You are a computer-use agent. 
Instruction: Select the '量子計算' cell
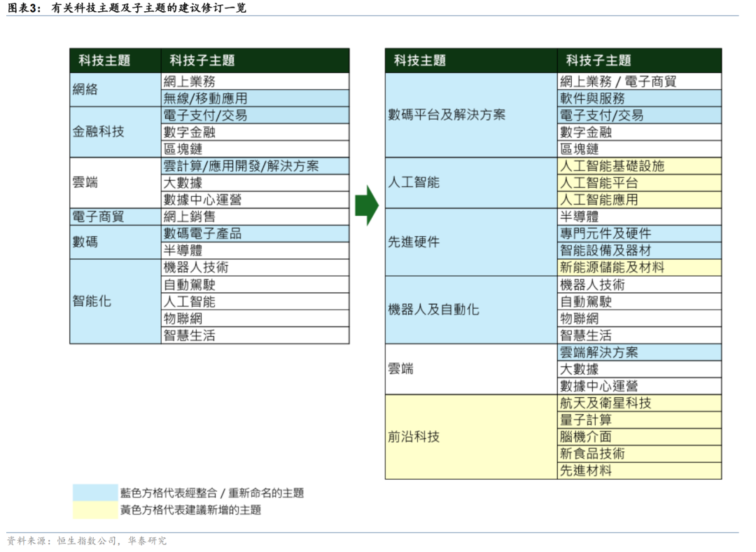click(x=639, y=420)
